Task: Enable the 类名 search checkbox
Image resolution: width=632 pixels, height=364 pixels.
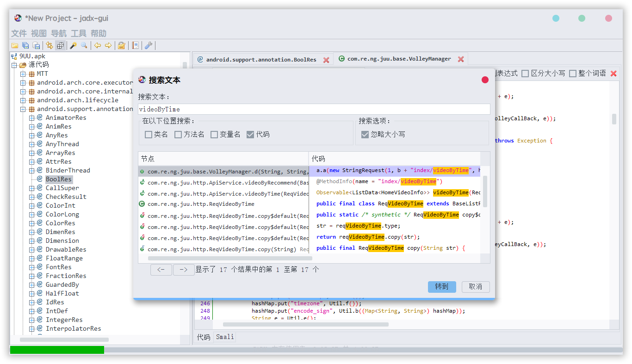Action: 149,135
